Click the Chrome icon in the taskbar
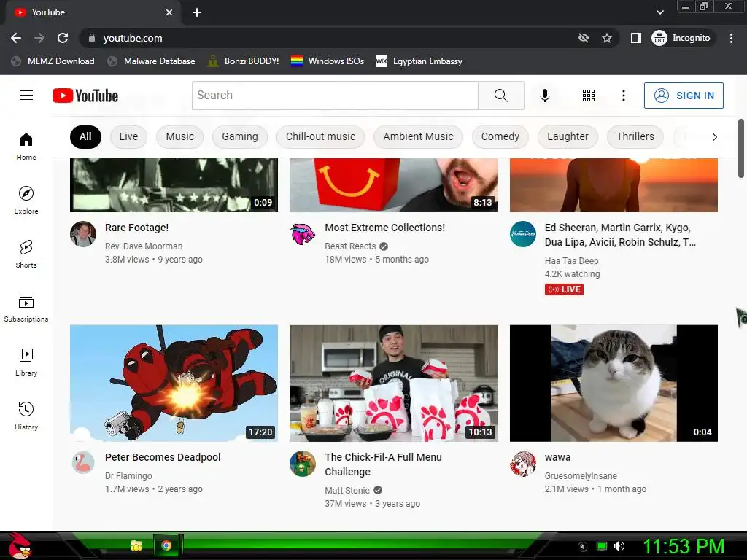Viewport: 747px width, 560px height. coord(166,545)
